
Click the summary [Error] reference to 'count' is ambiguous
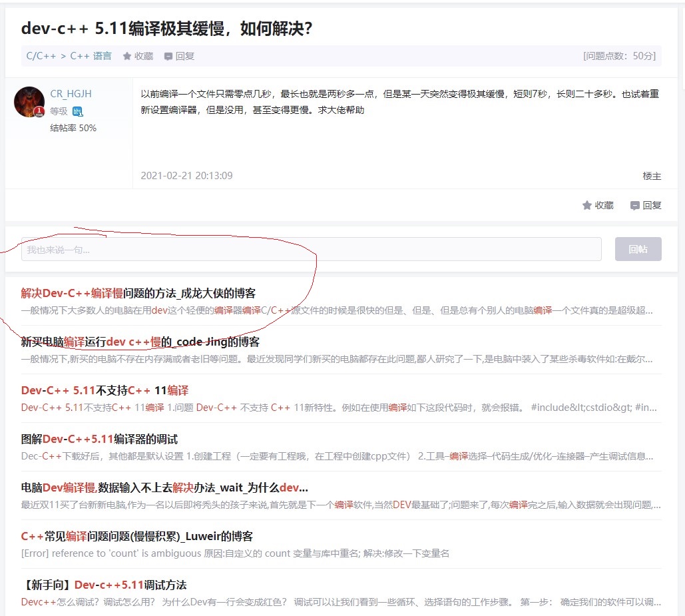tap(235, 553)
